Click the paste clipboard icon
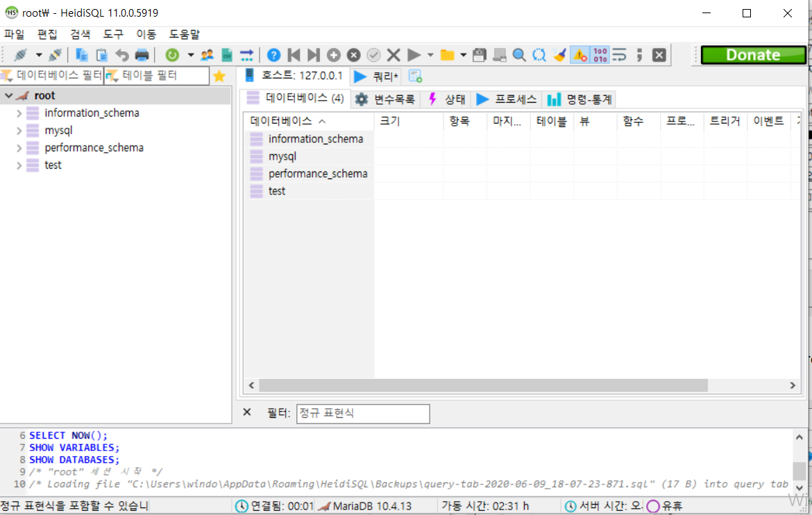Image resolution: width=812 pixels, height=515 pixels. 101,55
